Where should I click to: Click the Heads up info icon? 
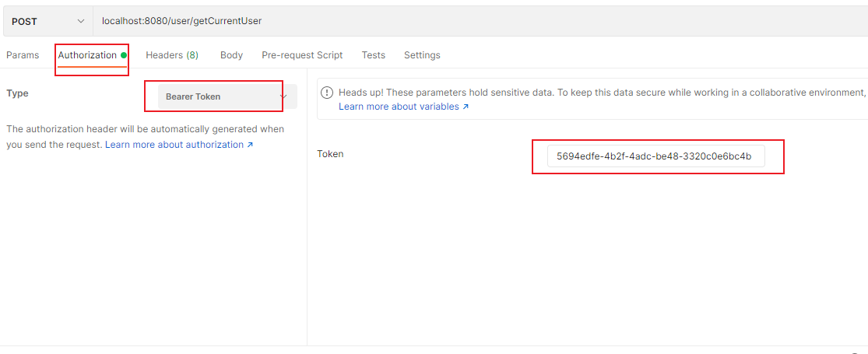(328, 93)
